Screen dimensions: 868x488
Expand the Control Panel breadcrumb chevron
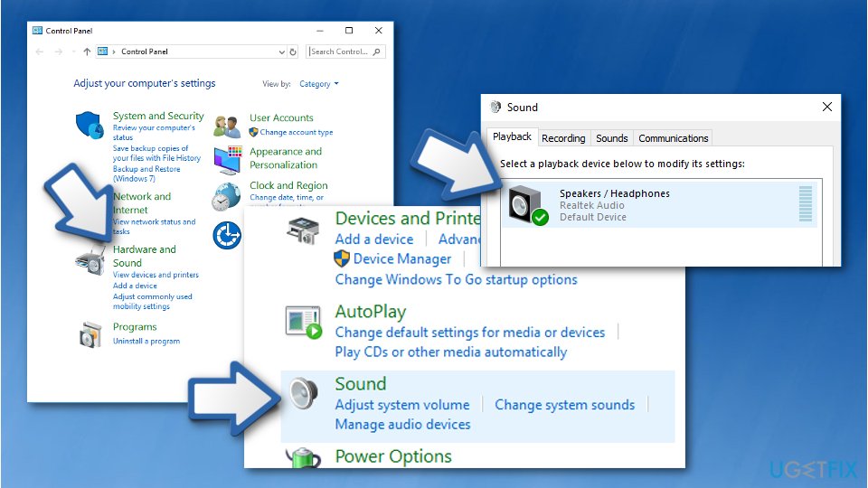(x=114, y=52)
